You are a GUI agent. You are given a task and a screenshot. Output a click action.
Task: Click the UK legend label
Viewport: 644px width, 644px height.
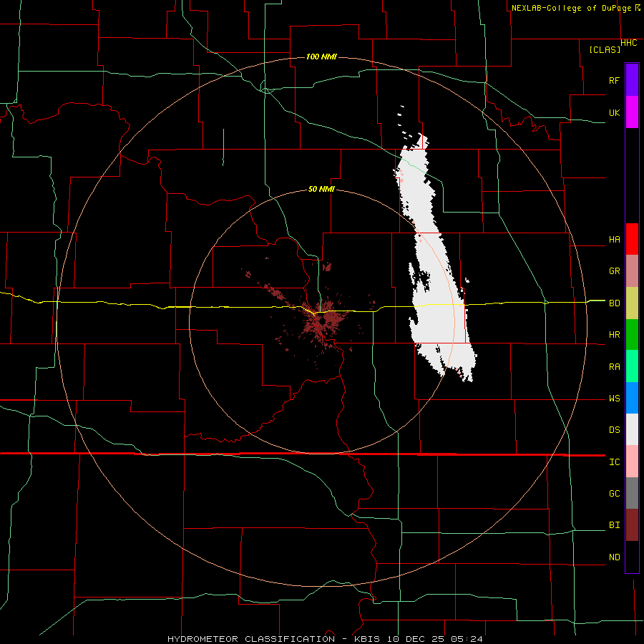614,112
